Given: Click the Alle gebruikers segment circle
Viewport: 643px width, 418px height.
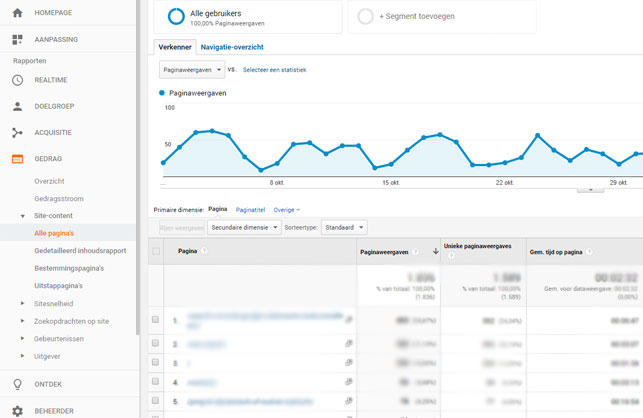Looking at the screenshot, I should tap(176, 16).
